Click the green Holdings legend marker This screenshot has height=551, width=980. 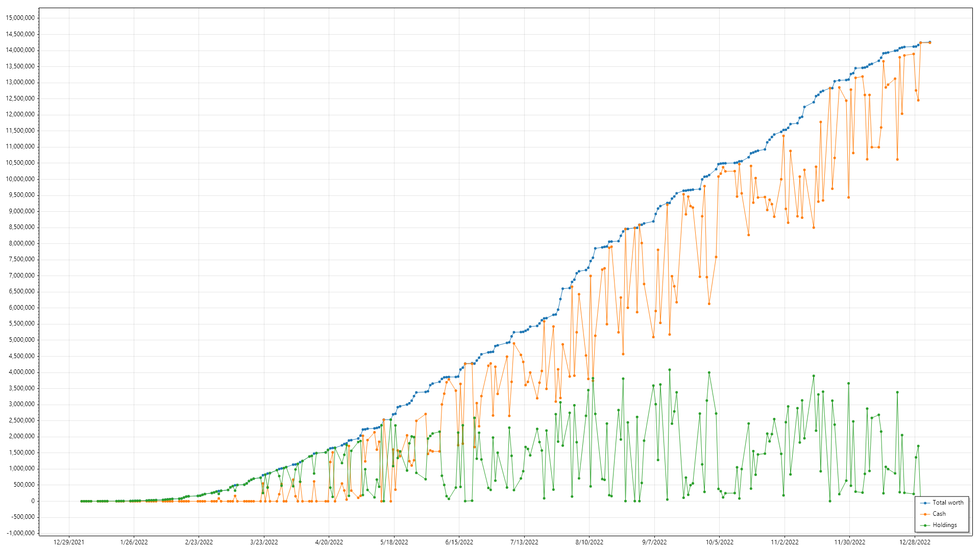pos(925,525)
